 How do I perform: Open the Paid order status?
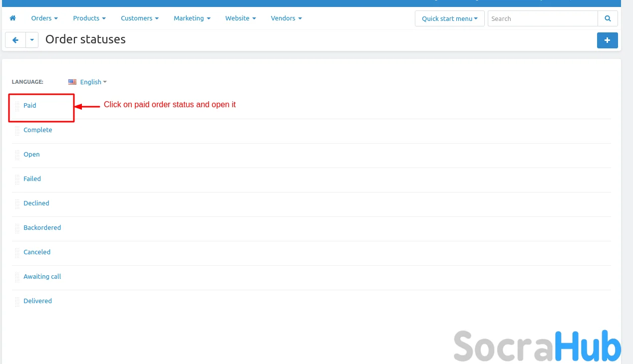30,106
